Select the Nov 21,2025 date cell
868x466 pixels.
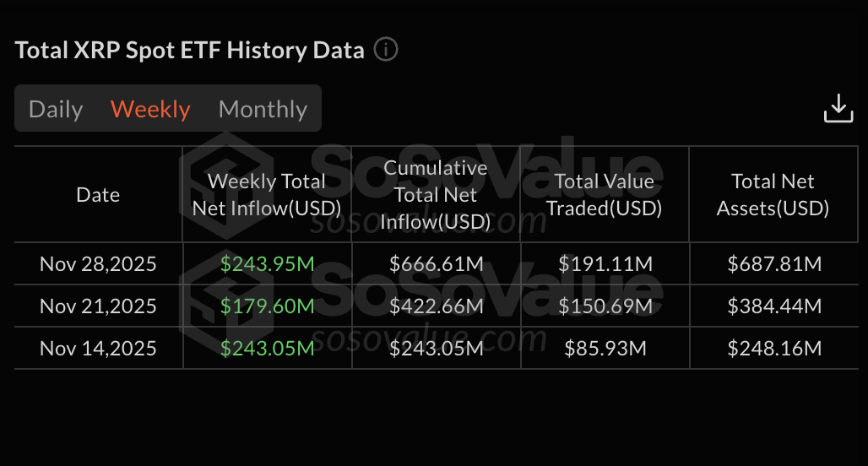[98, 306]
